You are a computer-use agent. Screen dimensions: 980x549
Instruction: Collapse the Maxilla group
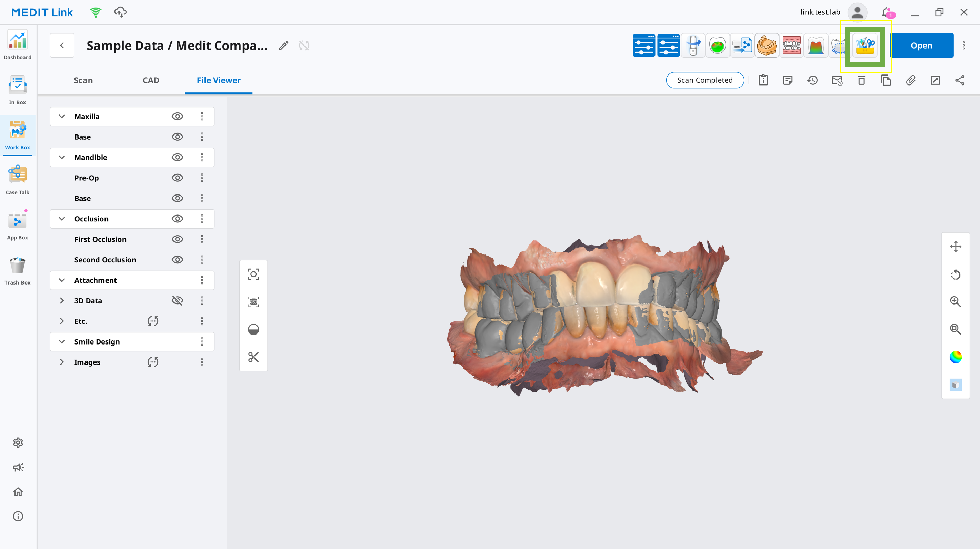(62, 117)
